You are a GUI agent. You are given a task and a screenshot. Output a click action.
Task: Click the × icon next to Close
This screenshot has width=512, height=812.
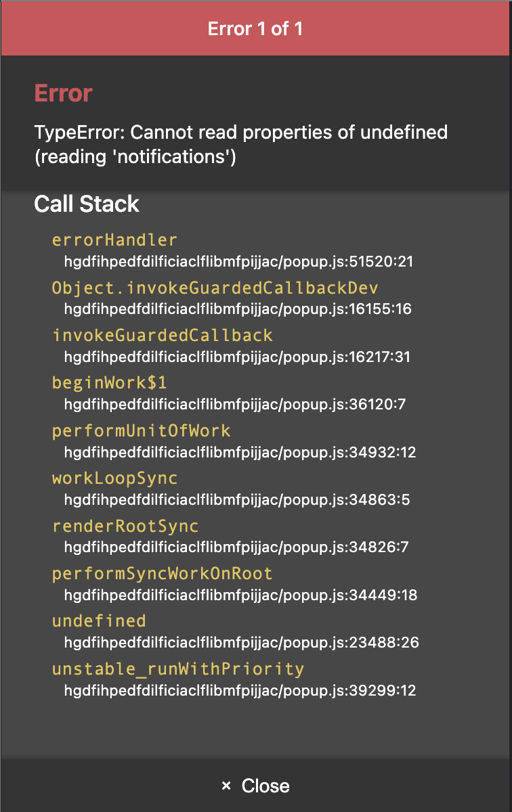(226, 785)
